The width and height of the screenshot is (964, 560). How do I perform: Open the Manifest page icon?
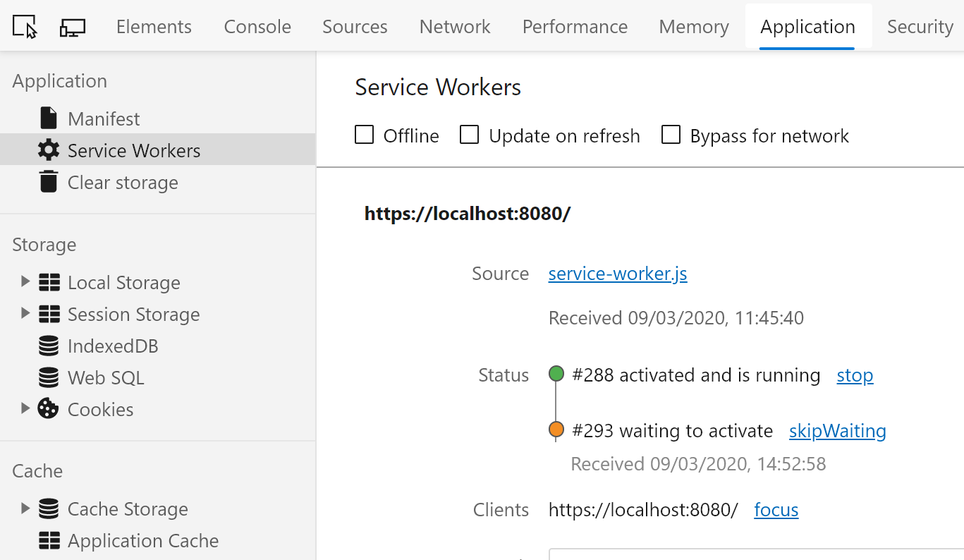coord(48,118)
